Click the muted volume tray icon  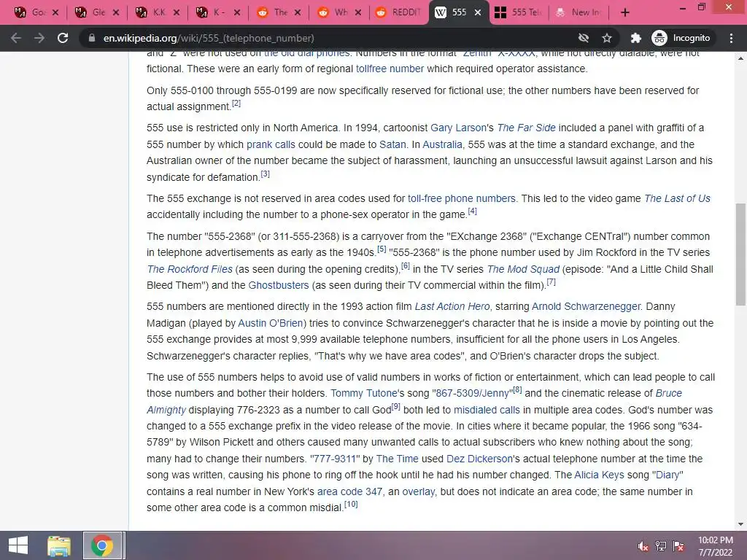(643, 545)
